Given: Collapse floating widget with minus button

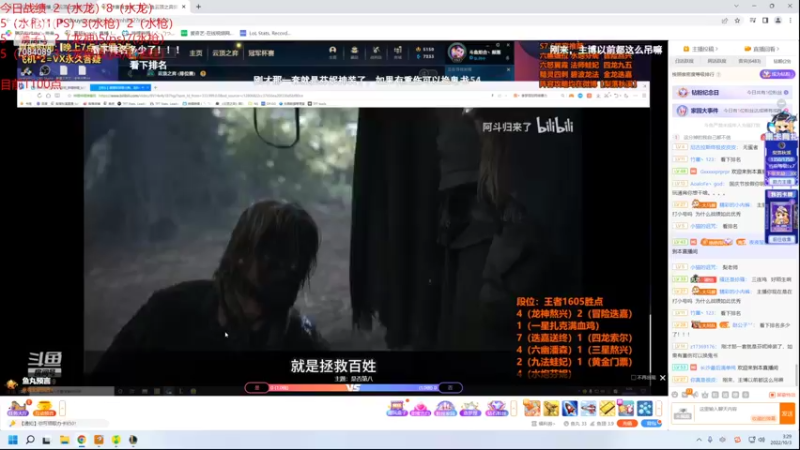Looking at the screenshot, I should point(781,104).
